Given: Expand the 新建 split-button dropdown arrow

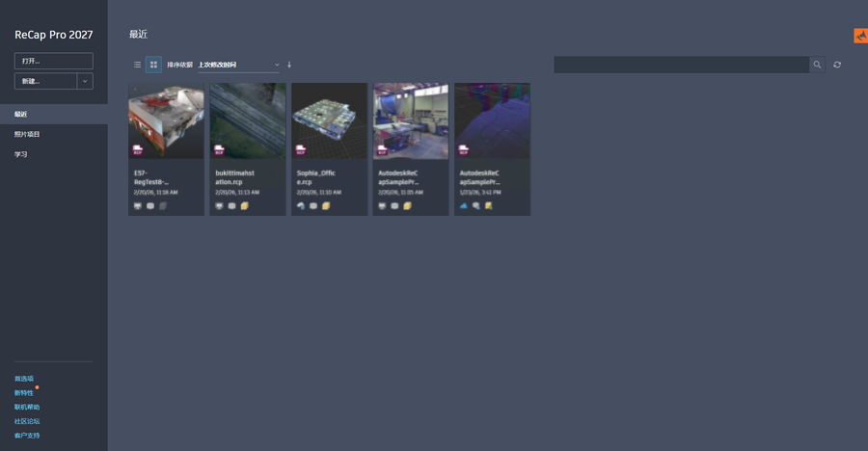Looking at the screenshot, I should coord(85,81).
